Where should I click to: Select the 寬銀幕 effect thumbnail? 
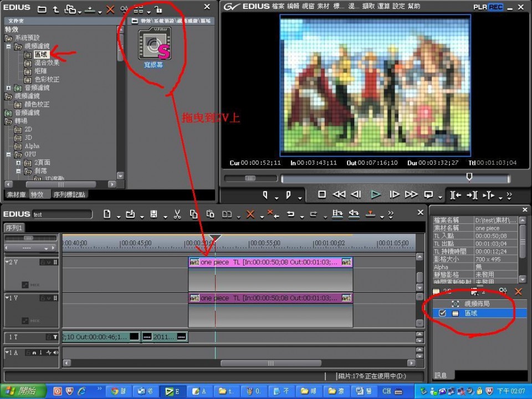click(155, 45)
